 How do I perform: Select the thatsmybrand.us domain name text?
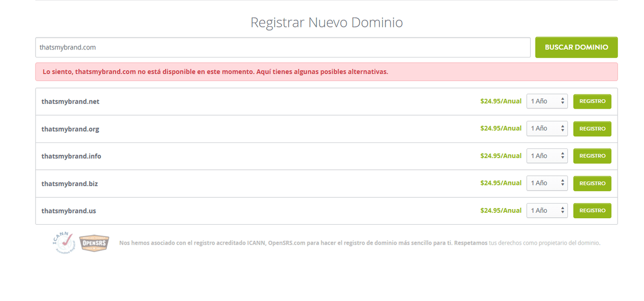(x=69, y=211)
